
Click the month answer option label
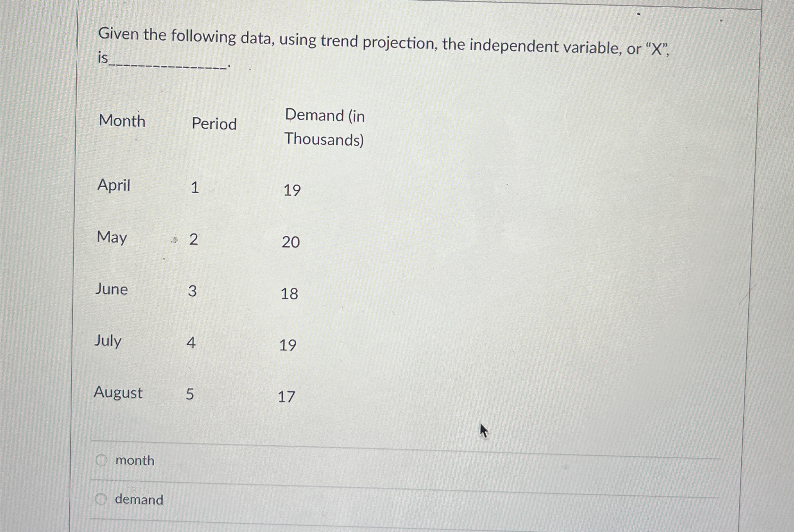tap(135, 460)
